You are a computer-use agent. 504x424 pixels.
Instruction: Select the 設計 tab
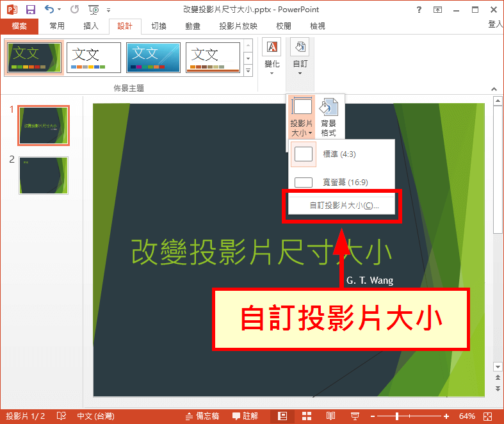tap(125, 26)
